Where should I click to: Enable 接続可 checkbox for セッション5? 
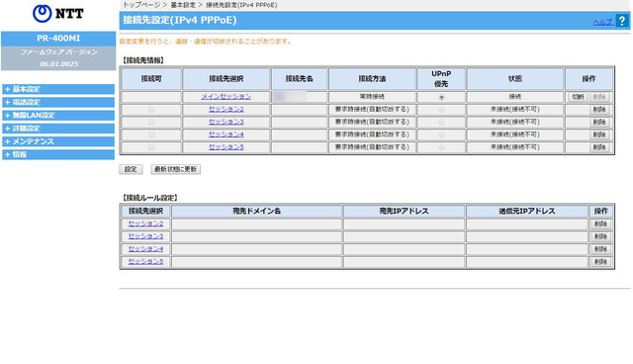tap(151, 147)
